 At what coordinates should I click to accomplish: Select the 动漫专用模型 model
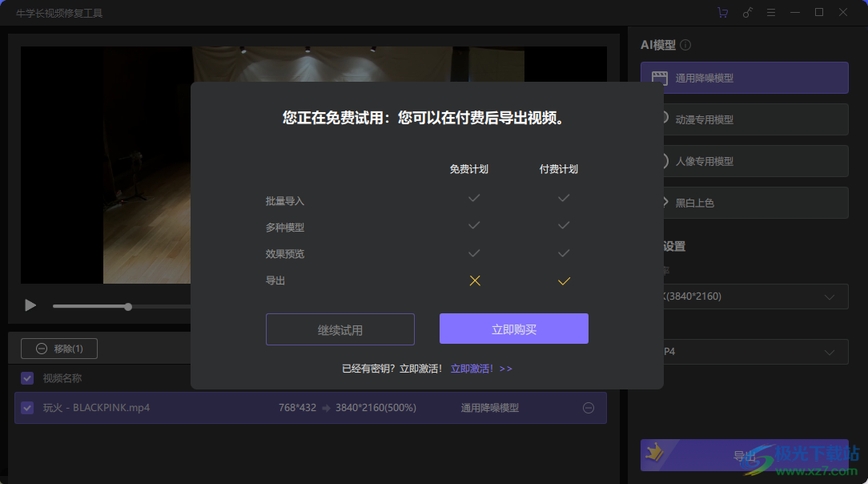tap(743, 119)
